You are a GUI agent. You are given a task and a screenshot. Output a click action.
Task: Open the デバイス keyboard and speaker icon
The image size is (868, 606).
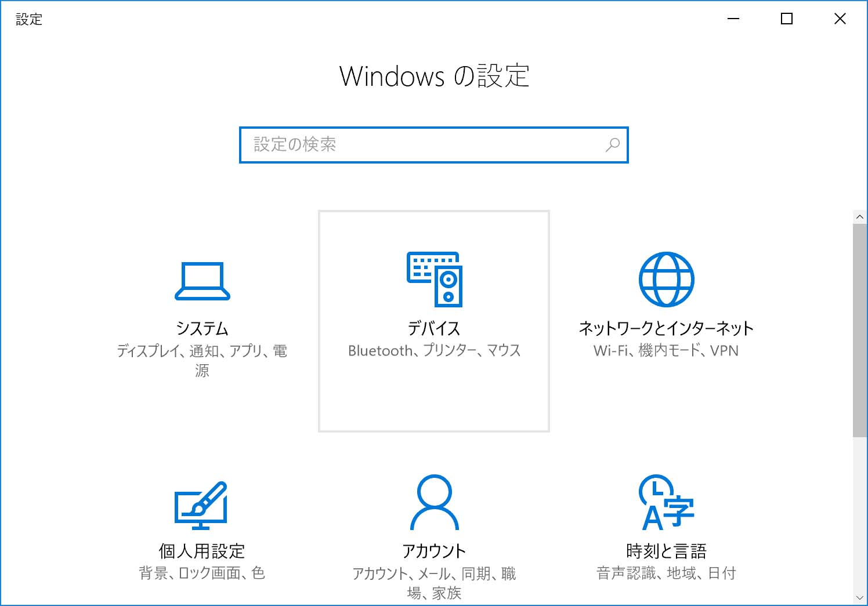click(434, 279)
